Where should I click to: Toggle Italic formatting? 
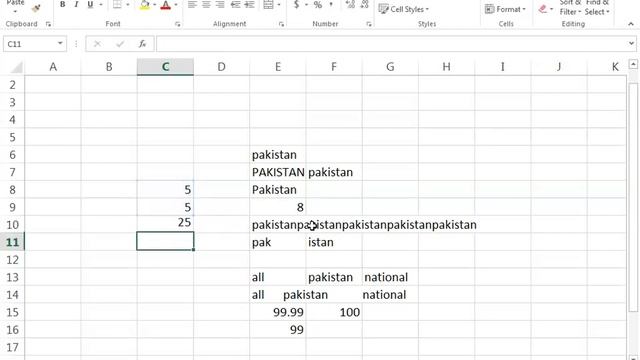pos(76,5)
